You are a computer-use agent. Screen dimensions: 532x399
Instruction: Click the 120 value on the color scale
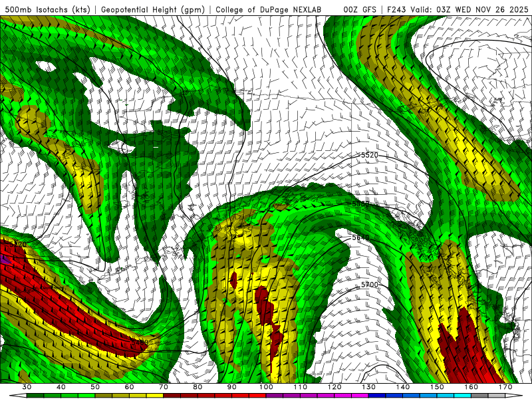pos(334,387)
